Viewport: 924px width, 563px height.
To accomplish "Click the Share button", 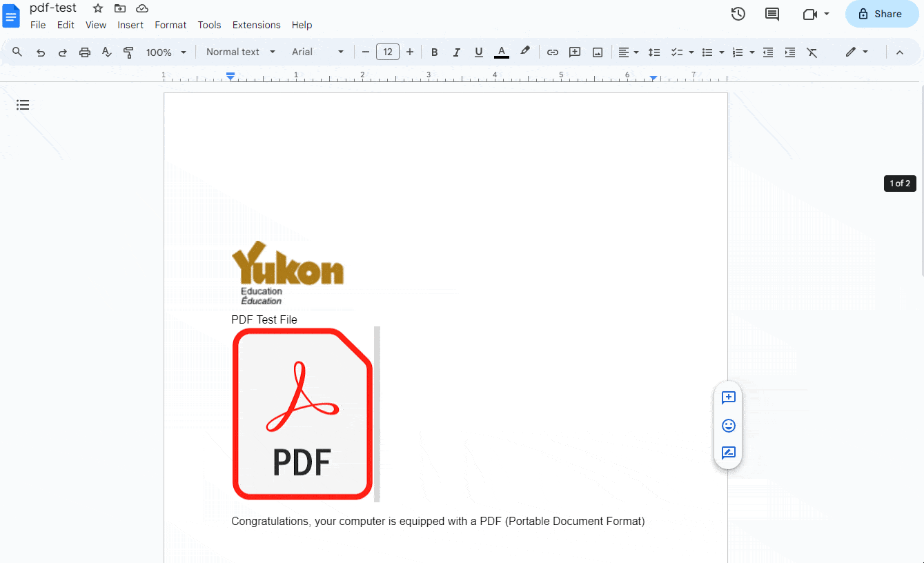I will click(x=881, y=14).
